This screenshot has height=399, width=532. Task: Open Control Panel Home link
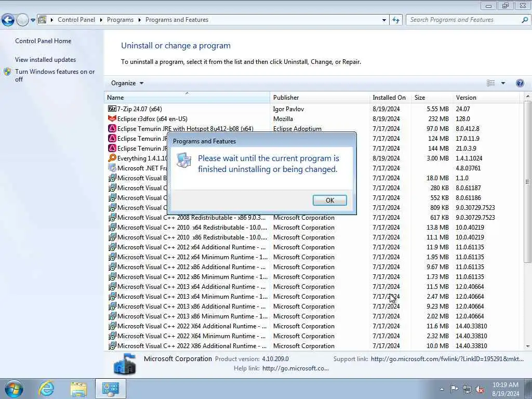click(43, 41)
